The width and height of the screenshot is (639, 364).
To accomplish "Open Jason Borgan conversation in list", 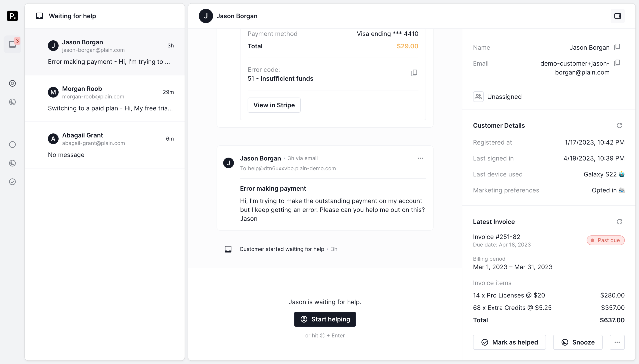I will click(105, 52).
